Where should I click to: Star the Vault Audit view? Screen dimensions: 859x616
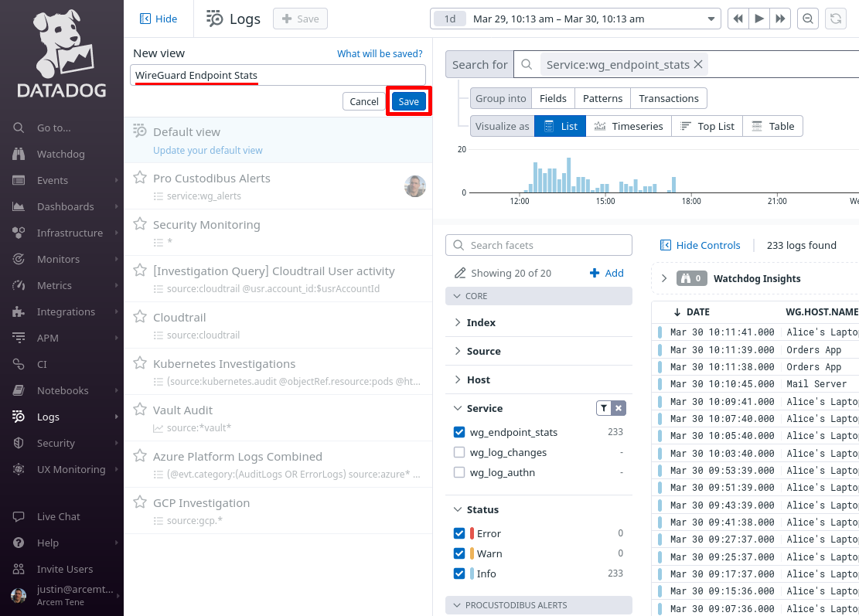[x=140, y=410]
